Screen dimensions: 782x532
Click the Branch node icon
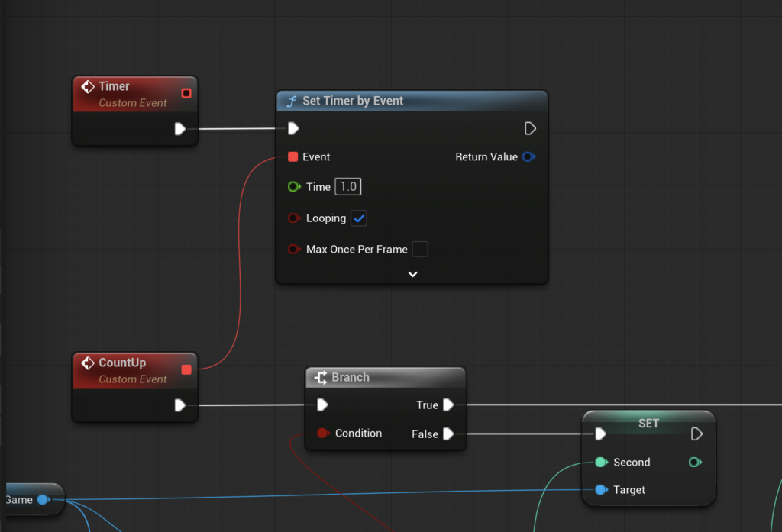point(321,377)
